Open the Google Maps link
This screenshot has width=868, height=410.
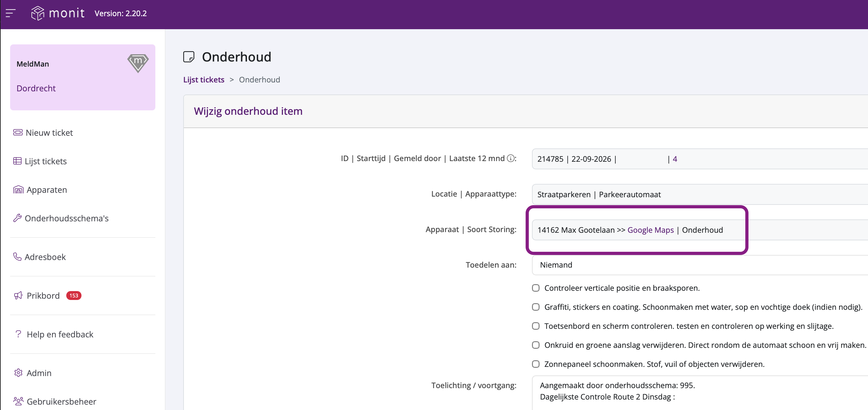pos(650,230)
